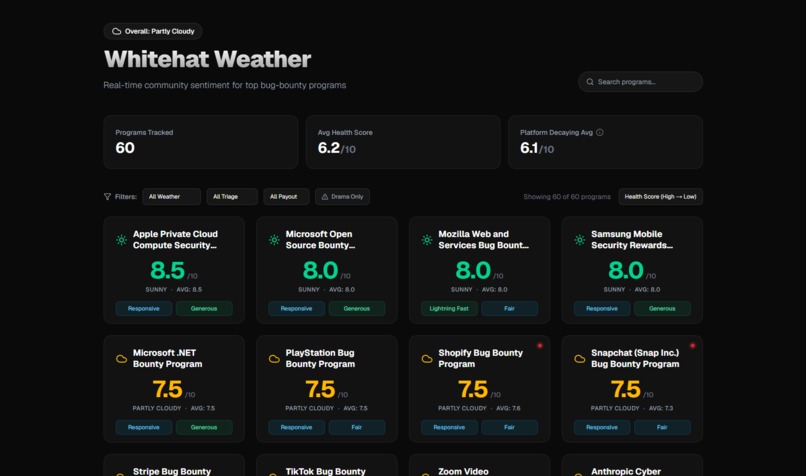Viewport: 806px width, 476px height.
Task: Click Generous tag on Samsung Mobile card
Action: pyautogui.click(x=662, y=308)
